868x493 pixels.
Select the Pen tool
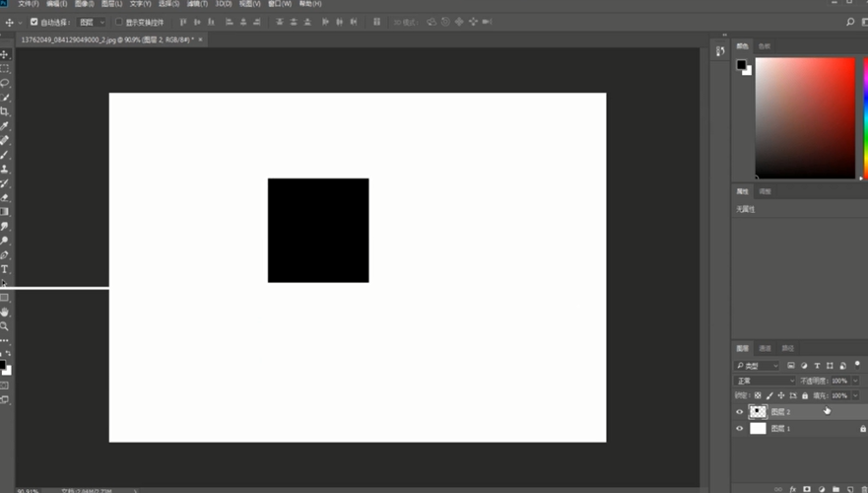[4, 254]
